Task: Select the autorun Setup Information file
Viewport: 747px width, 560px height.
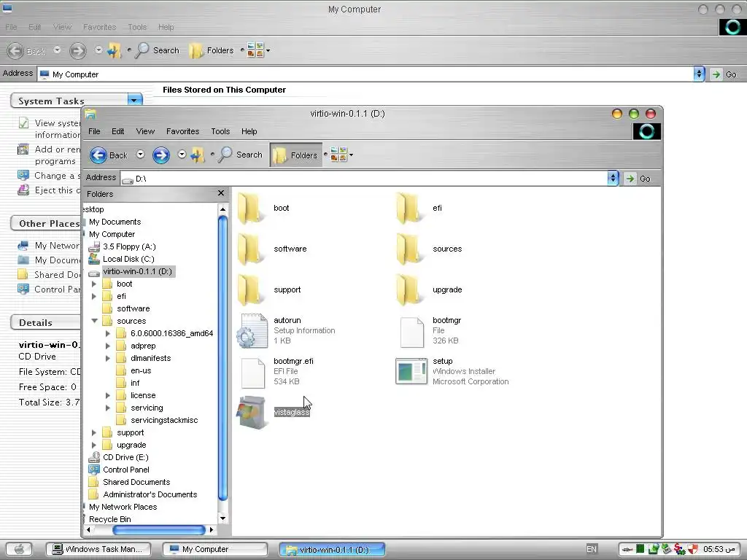Action: point(252,330)
